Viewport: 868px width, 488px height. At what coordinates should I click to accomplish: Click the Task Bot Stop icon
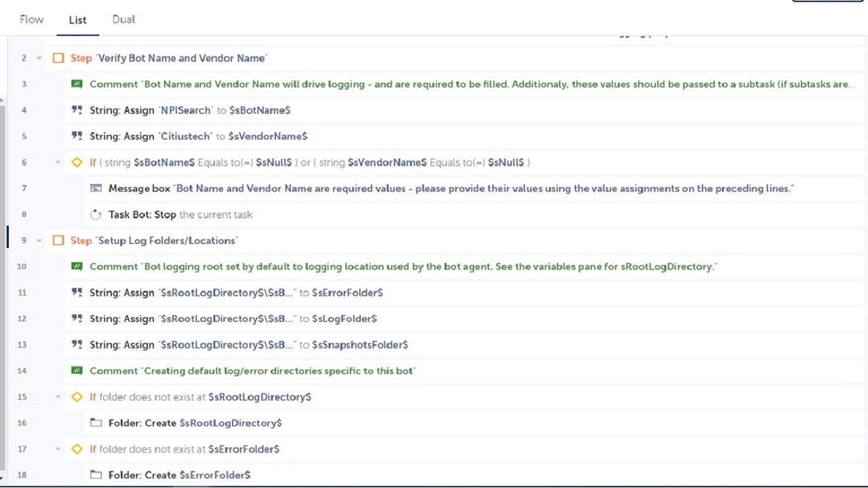(96, 215)
